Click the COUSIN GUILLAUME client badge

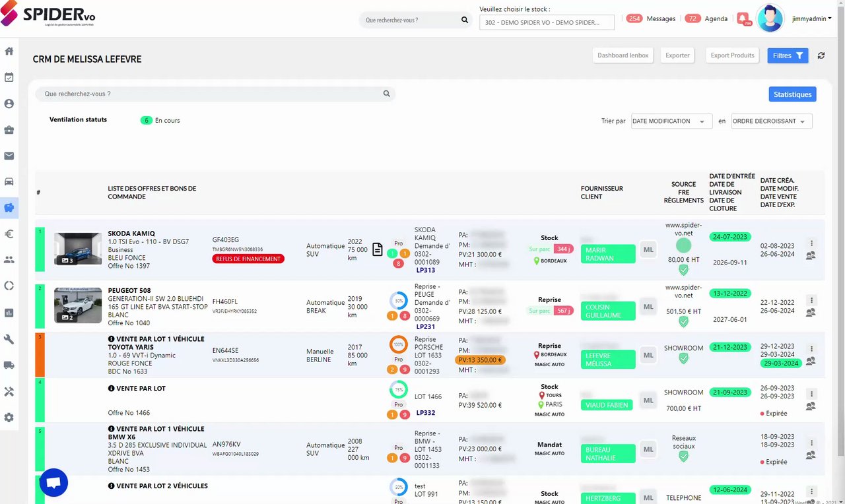(608, 311)
